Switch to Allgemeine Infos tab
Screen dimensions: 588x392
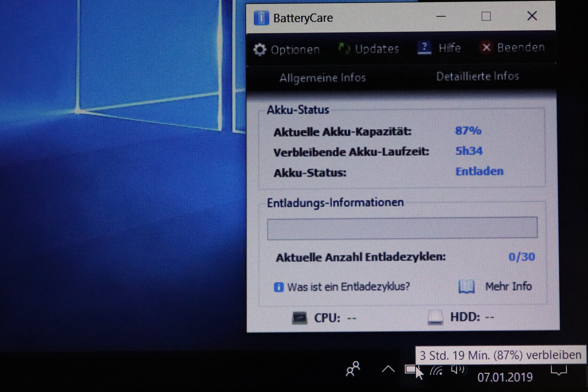(322, 78)
